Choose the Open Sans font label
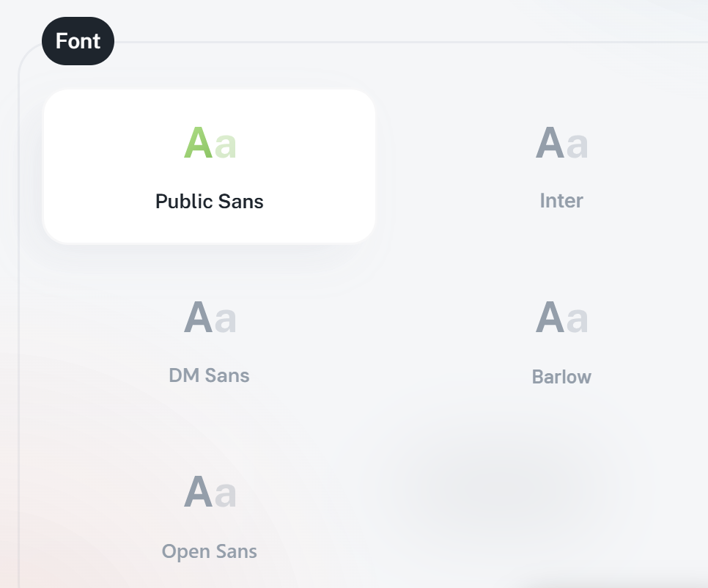Screen dimensions: 708x588 pyautogui.click(x=209, y=551)
